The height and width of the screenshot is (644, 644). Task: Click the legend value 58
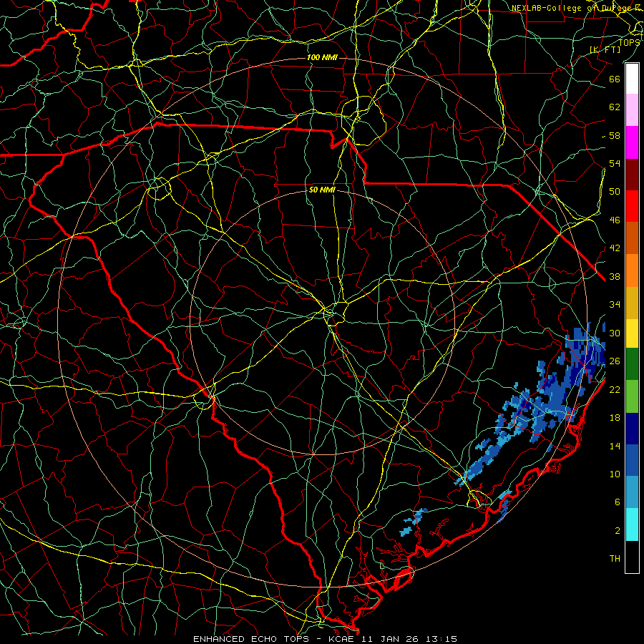tap(615, 135)
